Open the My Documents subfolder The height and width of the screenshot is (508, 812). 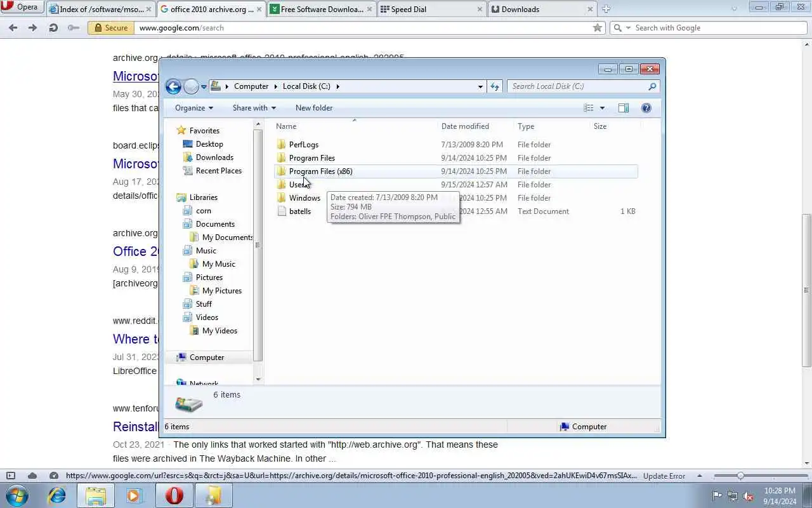pyautogui.click(x=227, y=237)
